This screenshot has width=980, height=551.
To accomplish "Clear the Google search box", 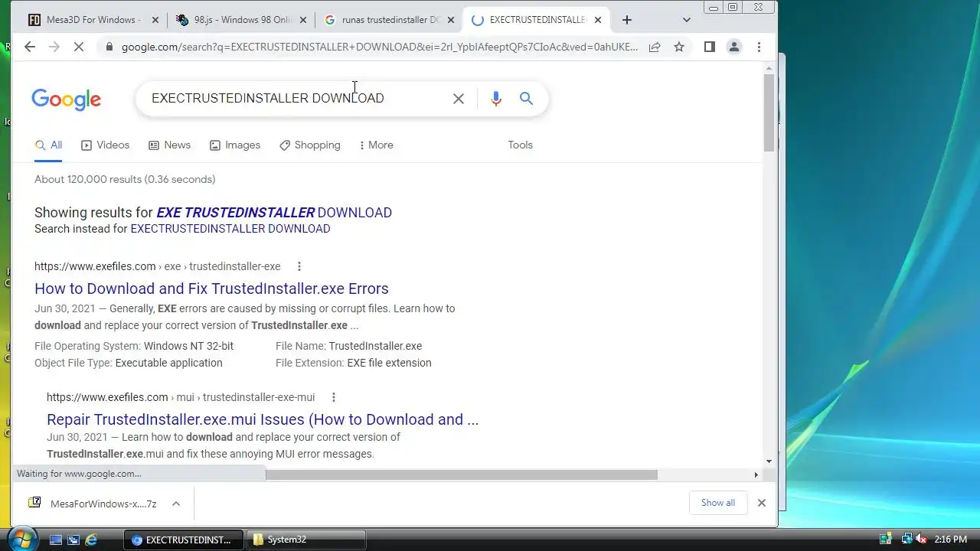I will [459, 99].
